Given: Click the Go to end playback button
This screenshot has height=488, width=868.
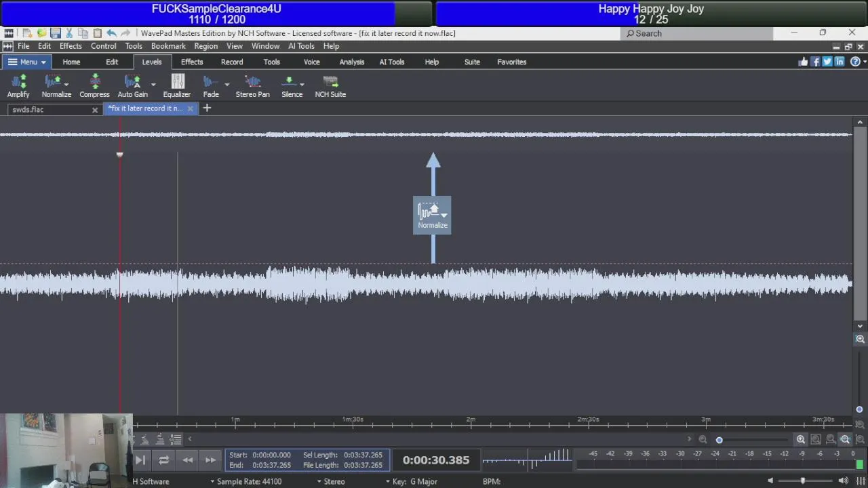Looking at the screenshot, I should pos(140,460).
